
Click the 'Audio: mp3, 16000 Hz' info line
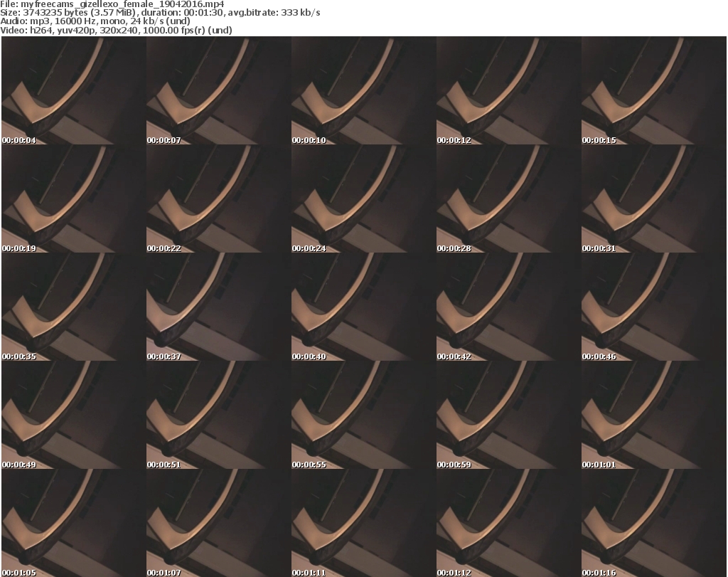pos(95,21)
